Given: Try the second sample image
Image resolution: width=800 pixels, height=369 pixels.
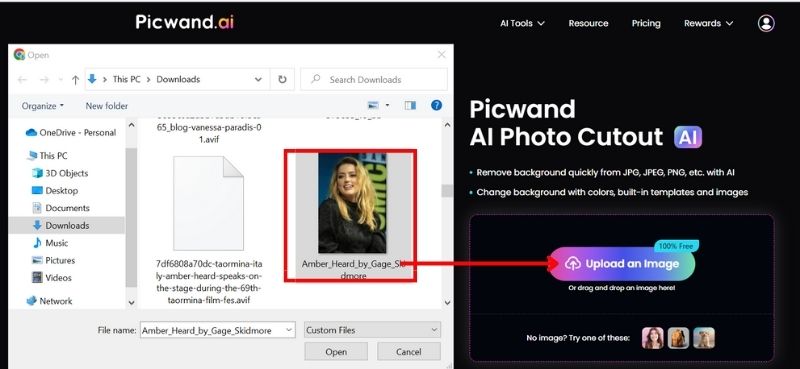Looking at the screenshot, I should 679,338.
